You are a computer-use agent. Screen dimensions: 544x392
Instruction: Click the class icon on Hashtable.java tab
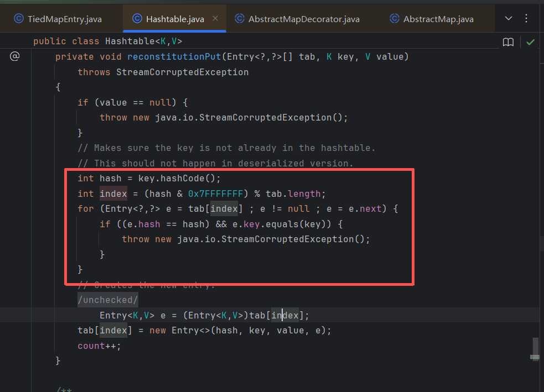pos(137,19)
